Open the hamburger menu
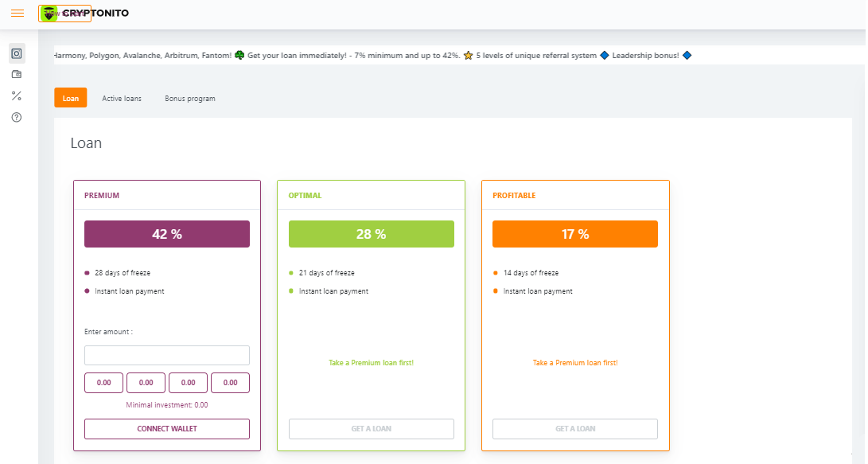 [18, 13]
